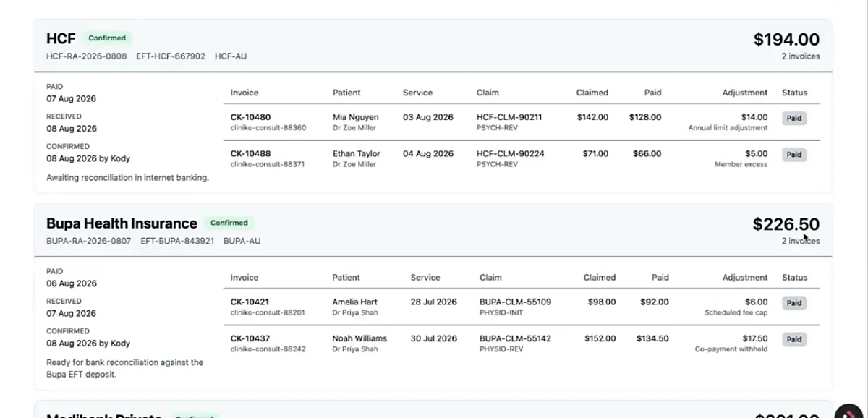
Task: Click the HCF note Awaiting reconciliation in internet banking
Action: pos(128,177)
